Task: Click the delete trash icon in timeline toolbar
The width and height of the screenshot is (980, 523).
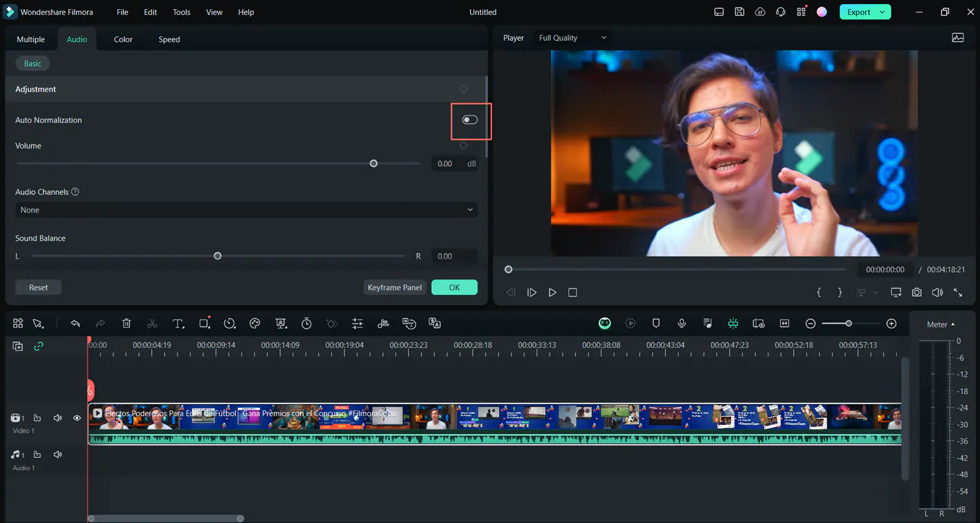Action: (127, 324)
